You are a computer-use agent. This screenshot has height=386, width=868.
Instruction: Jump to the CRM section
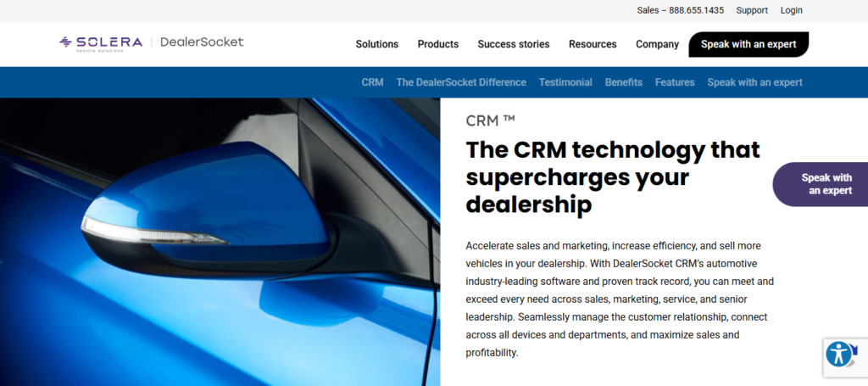[x=373, y=82]
